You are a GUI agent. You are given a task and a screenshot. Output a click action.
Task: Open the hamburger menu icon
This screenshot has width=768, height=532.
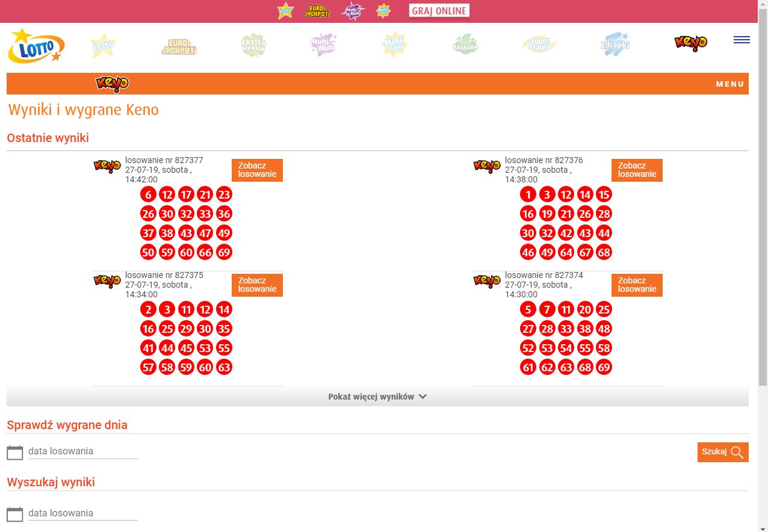(742, 40)
